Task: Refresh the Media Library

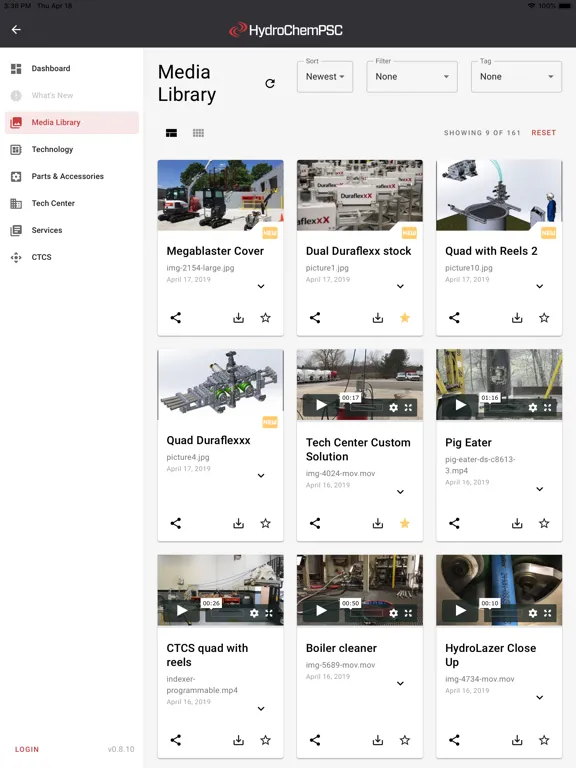Action: pos(270,83)
